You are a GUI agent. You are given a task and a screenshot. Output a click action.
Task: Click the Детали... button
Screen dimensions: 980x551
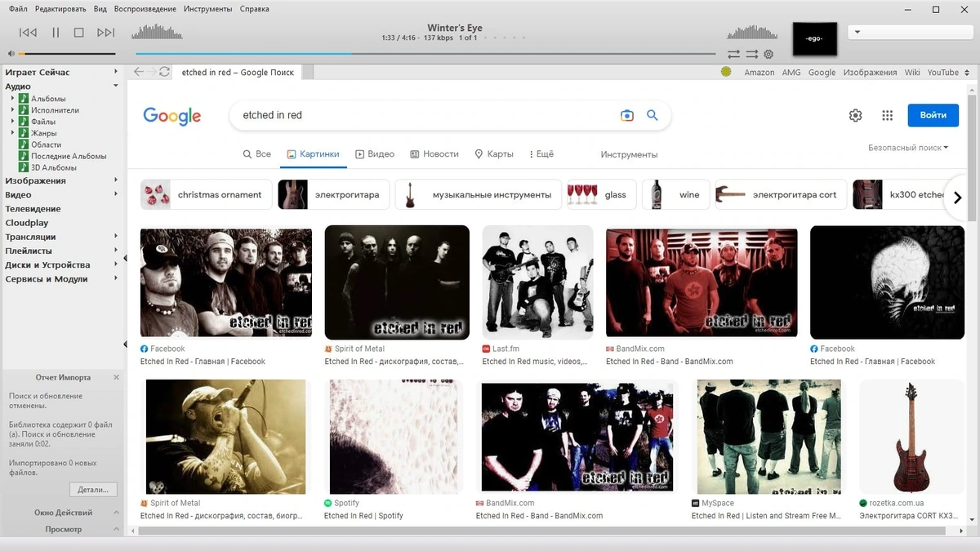coord(93,490)
